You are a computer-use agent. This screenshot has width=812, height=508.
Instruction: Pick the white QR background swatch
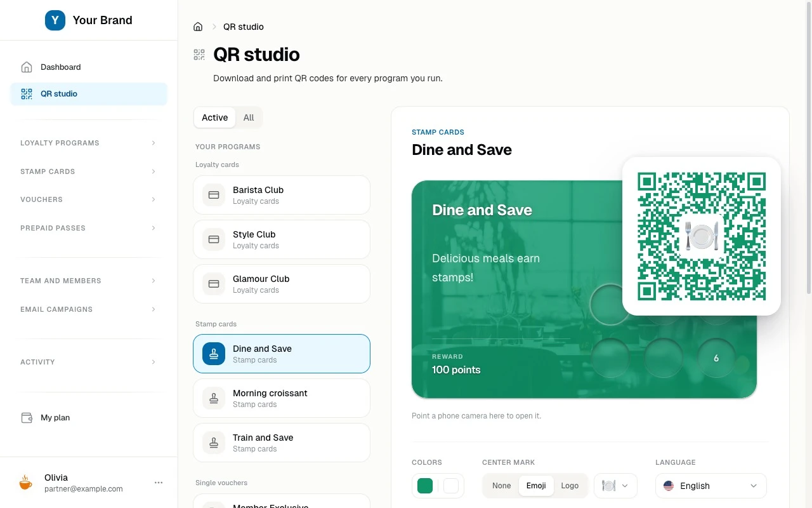coord(450,486)
